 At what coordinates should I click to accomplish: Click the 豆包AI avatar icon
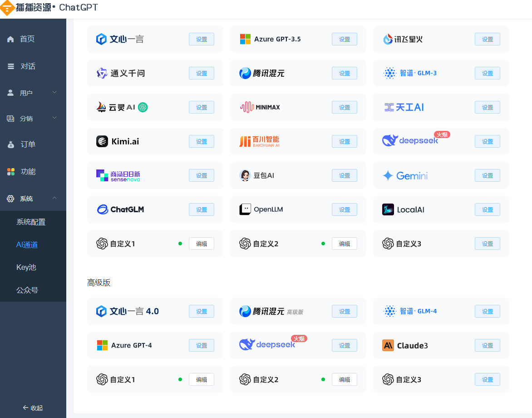245,175
